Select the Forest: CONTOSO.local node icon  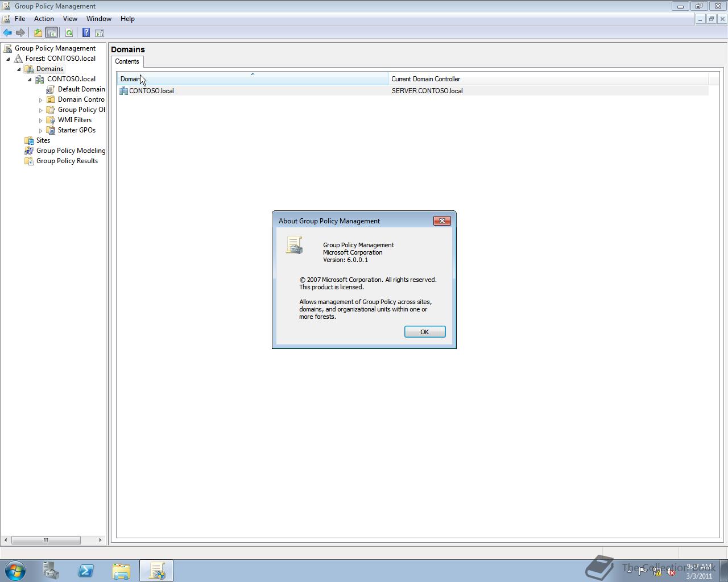pyautogui.click(x=19, y=59)
